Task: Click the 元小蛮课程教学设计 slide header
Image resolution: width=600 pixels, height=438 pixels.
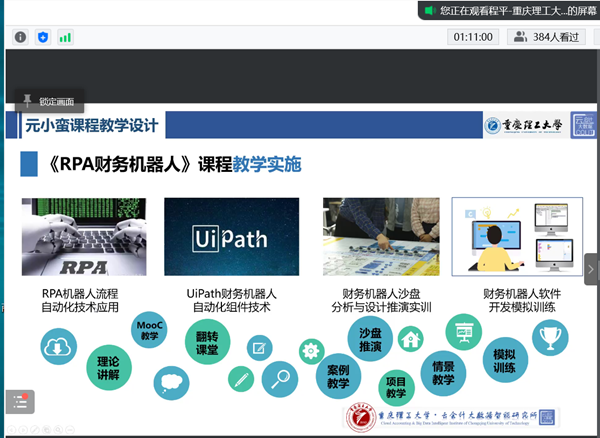Action: click(92, 125)
